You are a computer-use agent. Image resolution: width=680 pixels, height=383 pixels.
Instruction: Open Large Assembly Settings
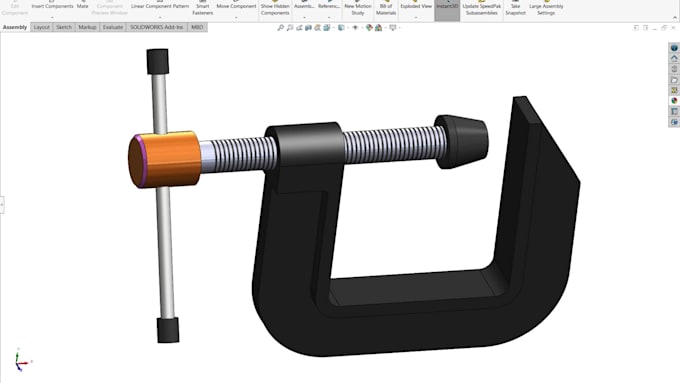coord(546,9)
